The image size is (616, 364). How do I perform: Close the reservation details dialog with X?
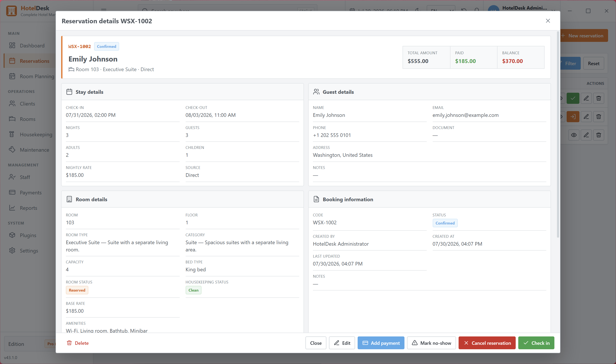point(548,21)
